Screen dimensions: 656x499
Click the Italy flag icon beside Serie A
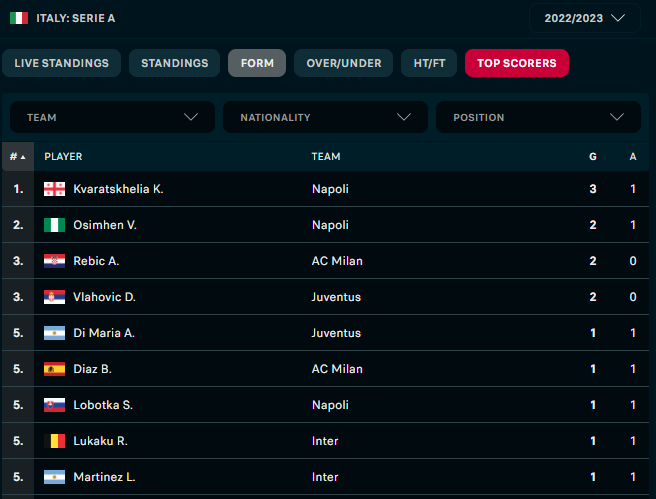19,18
